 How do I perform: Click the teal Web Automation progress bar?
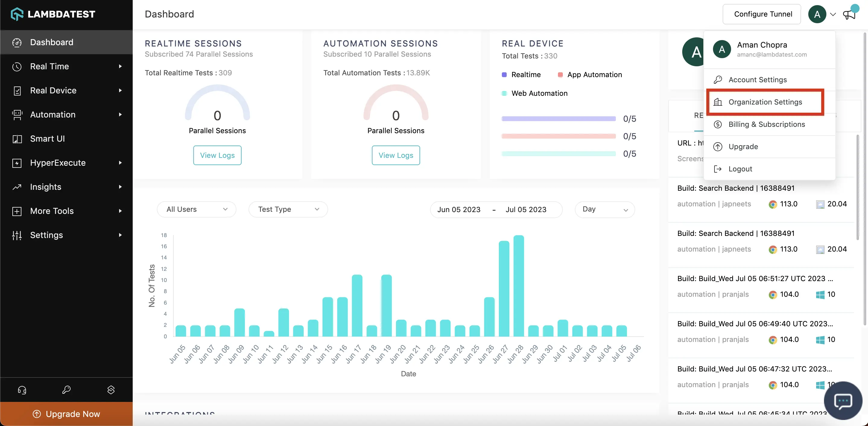pyautogui.click(x=559, y=154)
